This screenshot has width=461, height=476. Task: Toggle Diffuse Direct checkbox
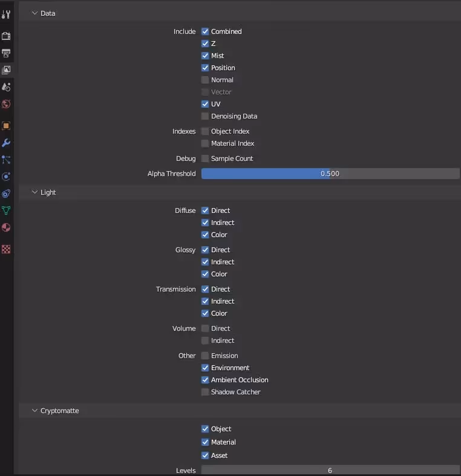pyautogui.click(x=205, y=210)
